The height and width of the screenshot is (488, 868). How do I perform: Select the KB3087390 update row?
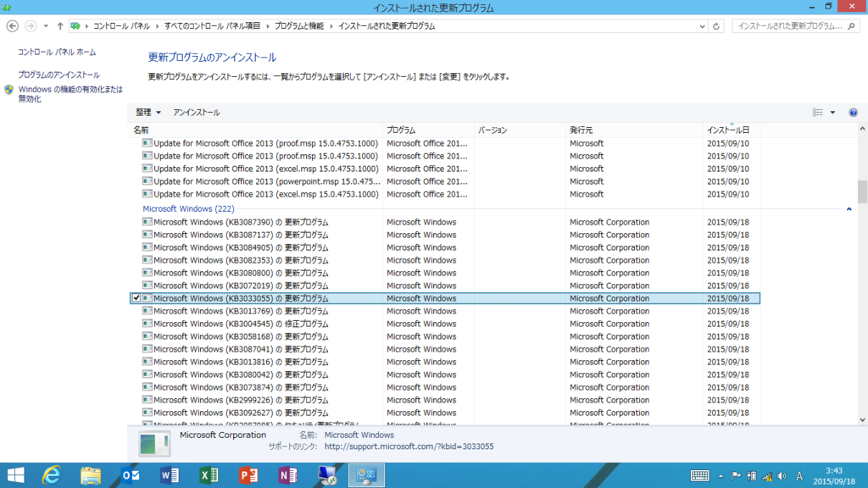(444, 222)
